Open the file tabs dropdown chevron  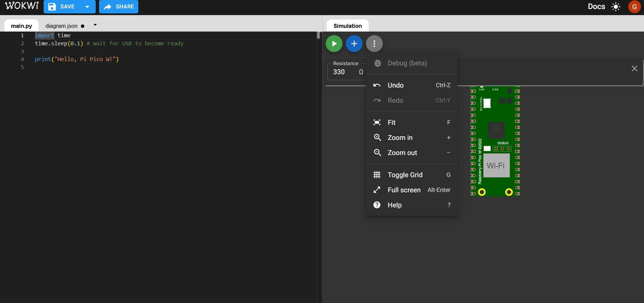[95, 25]
